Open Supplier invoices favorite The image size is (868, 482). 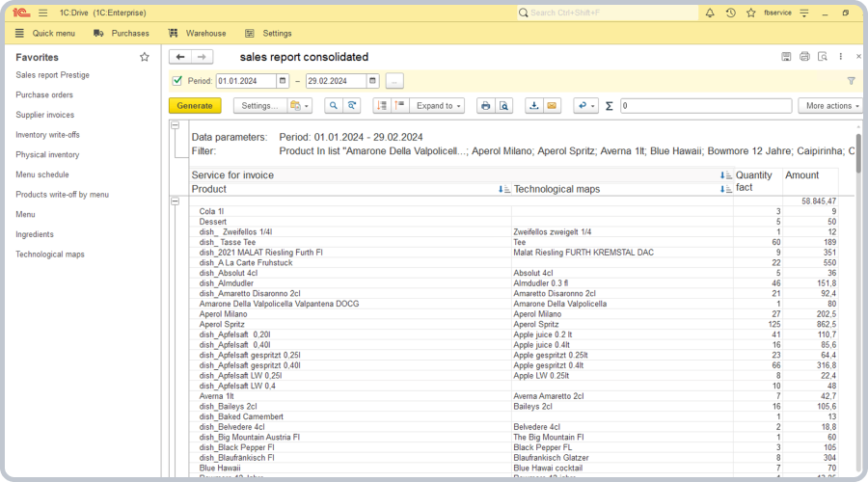44,115
